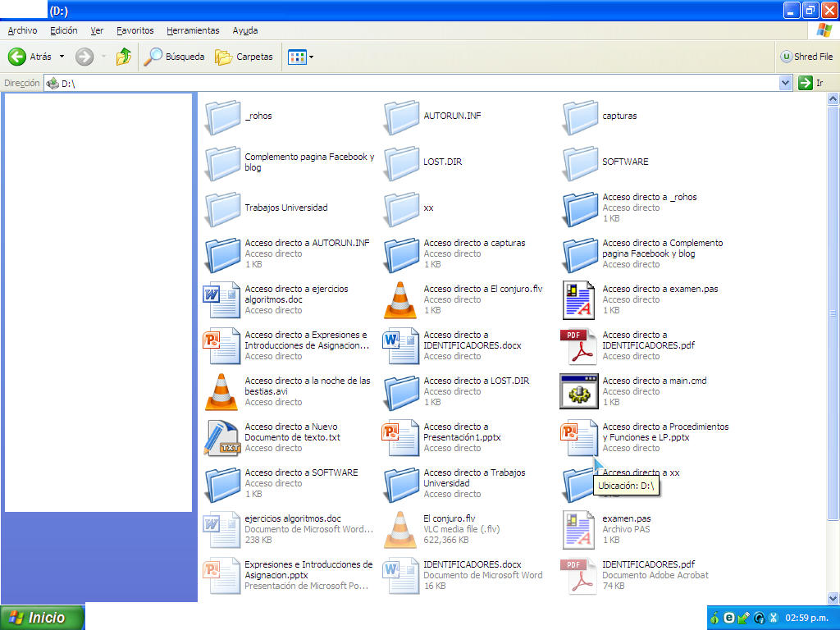This screenshot has height=630, width=840.
Task: Open the Inicio start menu
Action: [42, 618]
